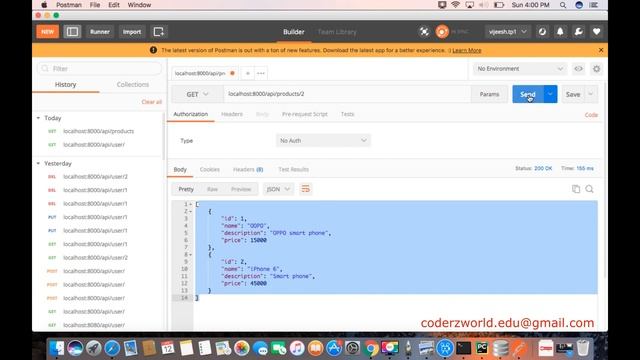Open the Send dropdown arrow
The width and height of the screenshot is (640, 360).
pos(550,94)
